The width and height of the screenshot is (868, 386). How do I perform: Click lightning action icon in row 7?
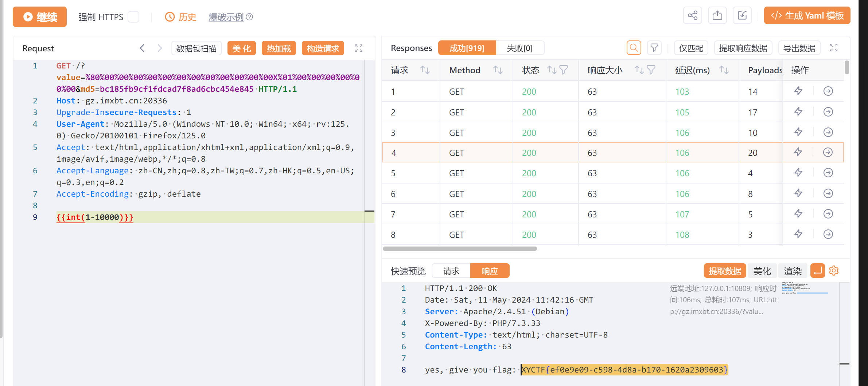point(798,214)
